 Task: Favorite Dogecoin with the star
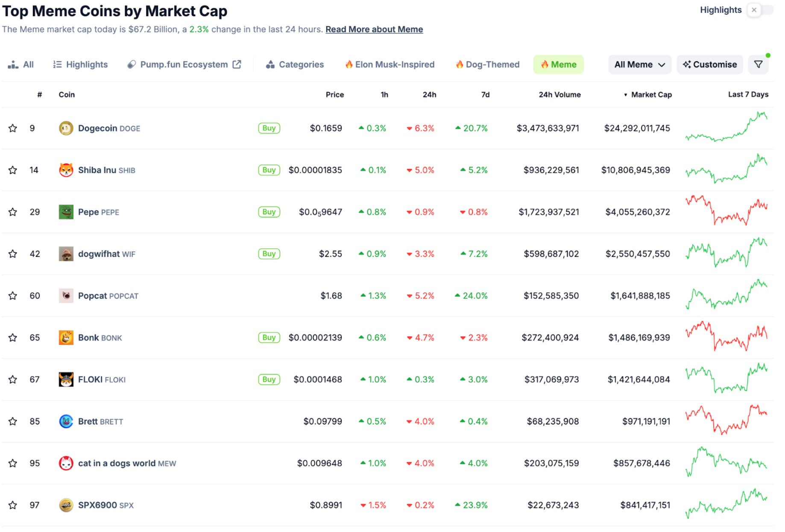(x=13, y=128)
